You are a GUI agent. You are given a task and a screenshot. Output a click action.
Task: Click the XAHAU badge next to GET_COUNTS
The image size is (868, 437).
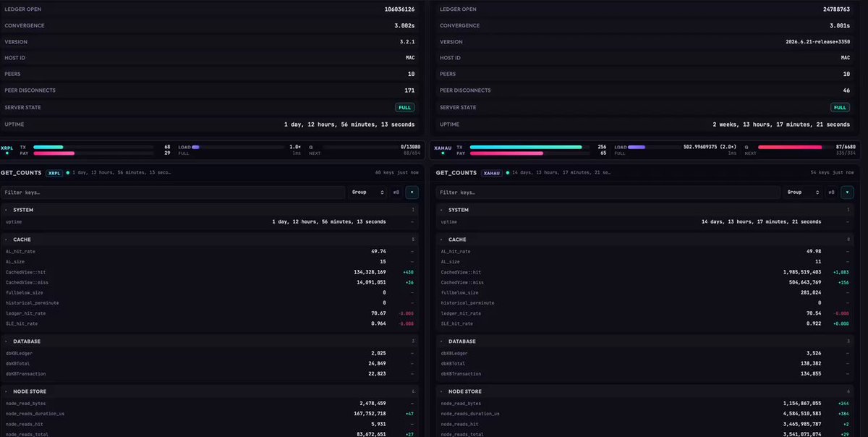(x=492, y=174)
